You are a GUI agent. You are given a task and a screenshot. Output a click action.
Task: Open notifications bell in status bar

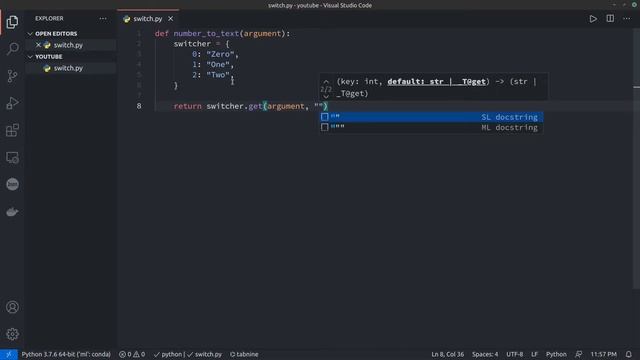629,354
